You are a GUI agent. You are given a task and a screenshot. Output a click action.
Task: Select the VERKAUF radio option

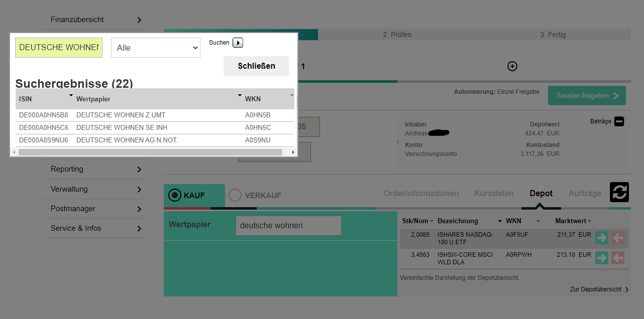(x=235, y=195)
